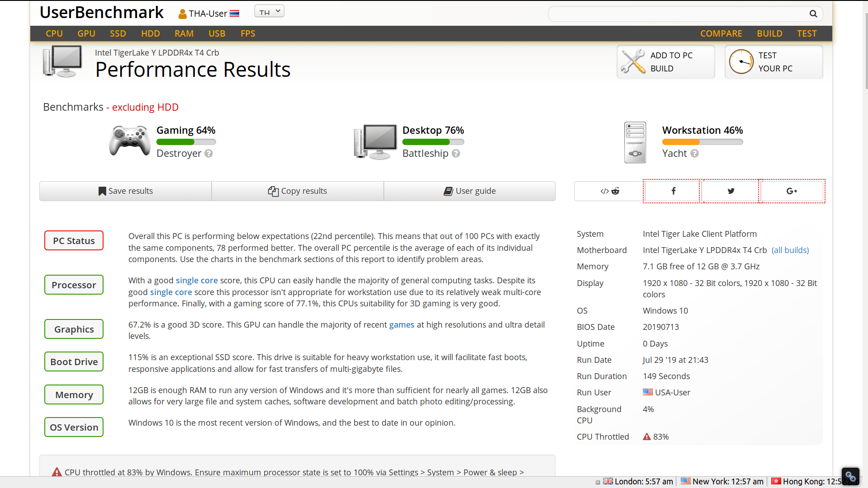The image size is (868, 488).
Task: Jump to the Graphics section
Action: (74, 329)
